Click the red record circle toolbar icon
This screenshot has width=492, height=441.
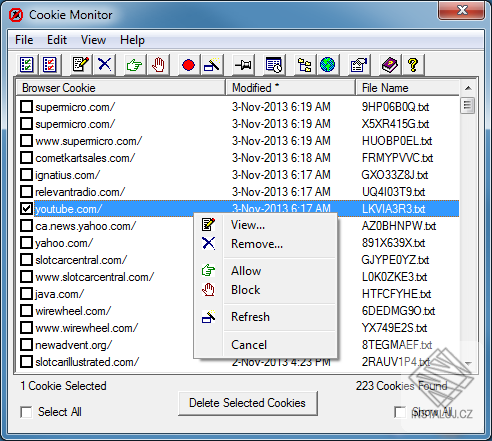point(188,65)
